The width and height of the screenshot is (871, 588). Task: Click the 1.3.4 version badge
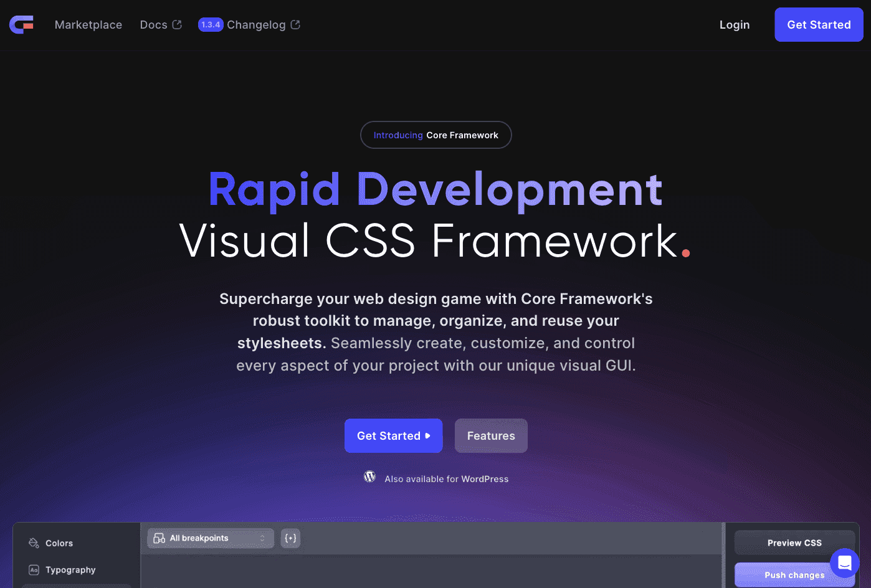211,25
